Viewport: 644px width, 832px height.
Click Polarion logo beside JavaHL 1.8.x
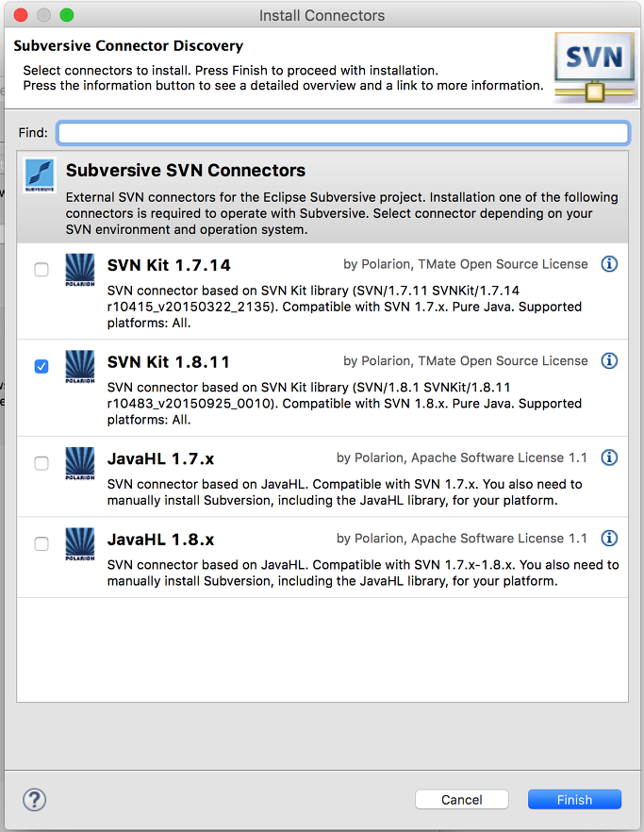80,544
